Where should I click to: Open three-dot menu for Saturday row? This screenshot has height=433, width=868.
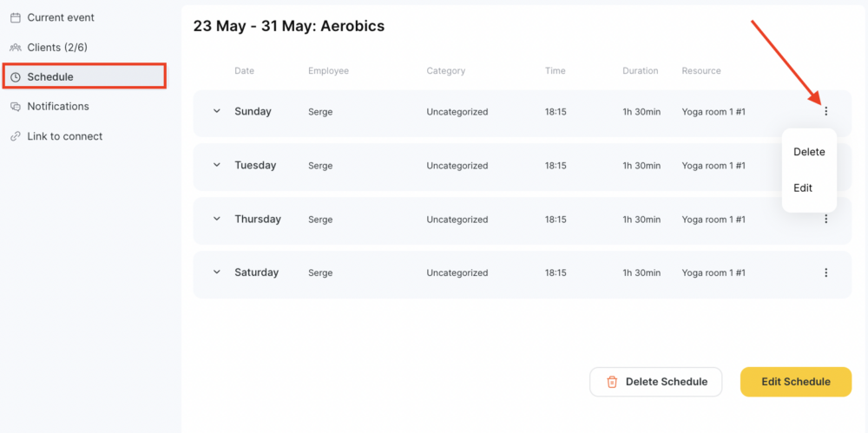pos(826,272)
